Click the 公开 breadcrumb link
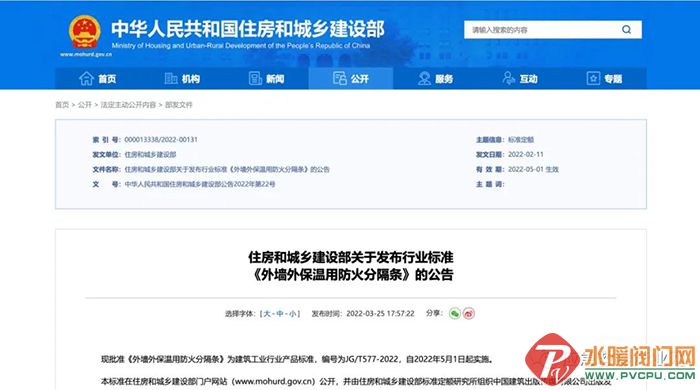 [84, 104]
